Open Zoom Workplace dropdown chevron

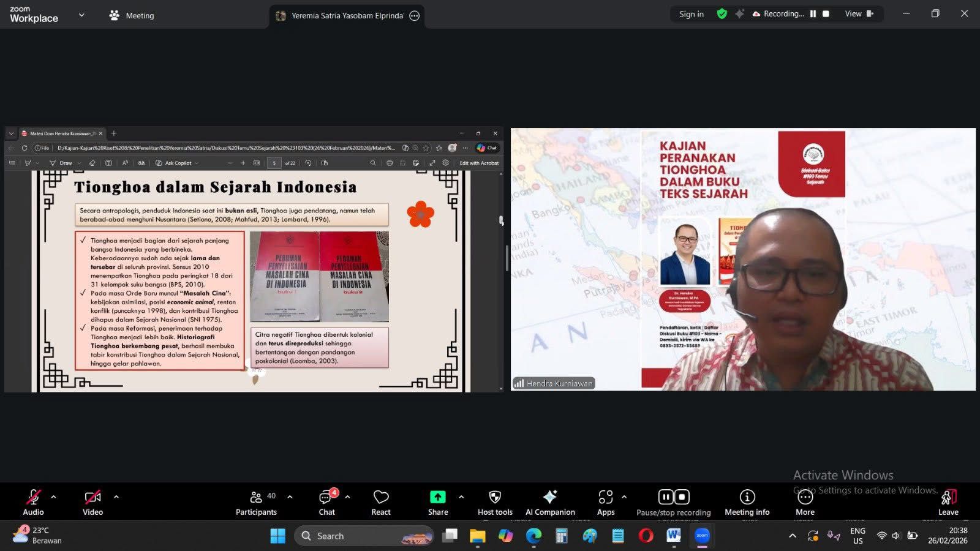coord(81,15)
